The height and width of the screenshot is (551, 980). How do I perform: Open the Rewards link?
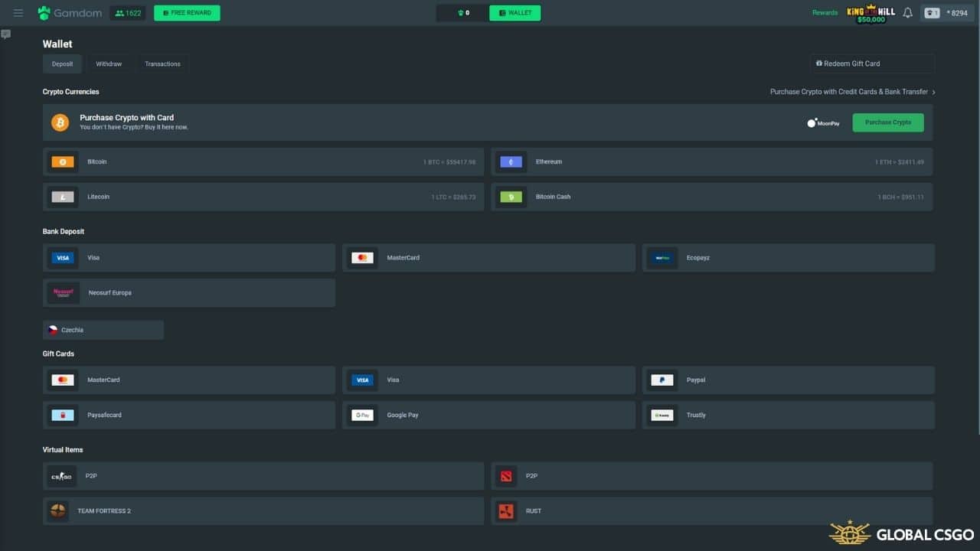click(825, 13)
